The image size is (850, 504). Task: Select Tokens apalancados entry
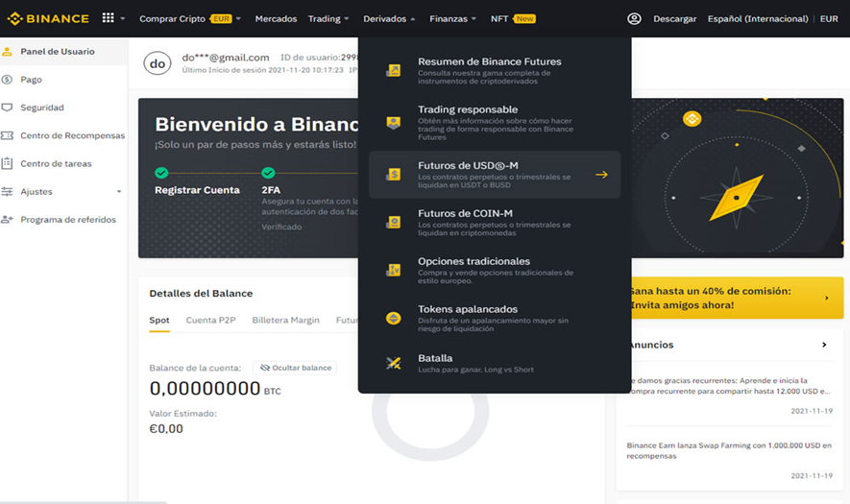click(495, 318)
